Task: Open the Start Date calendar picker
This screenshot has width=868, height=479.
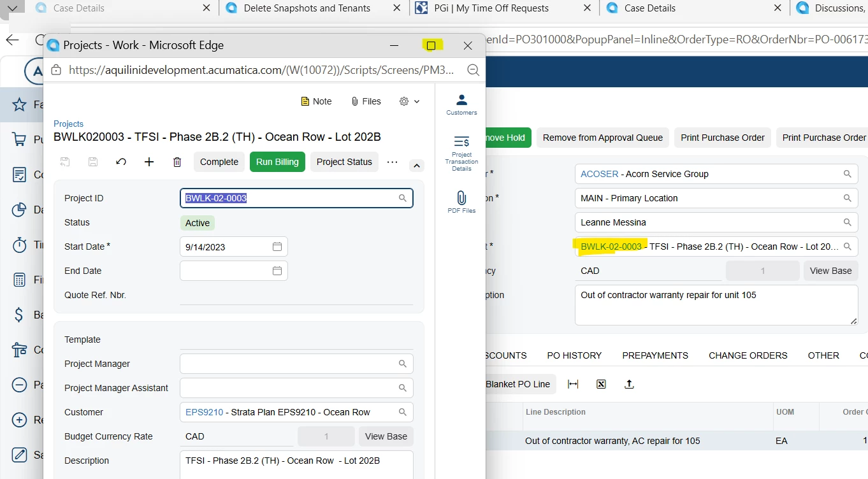Action: pyautogui.click(x=277, y=247)
